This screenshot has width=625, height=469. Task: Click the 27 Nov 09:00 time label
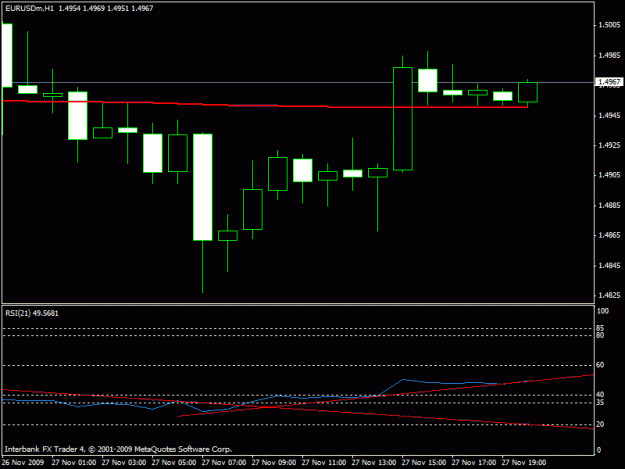tap(274, 462)
